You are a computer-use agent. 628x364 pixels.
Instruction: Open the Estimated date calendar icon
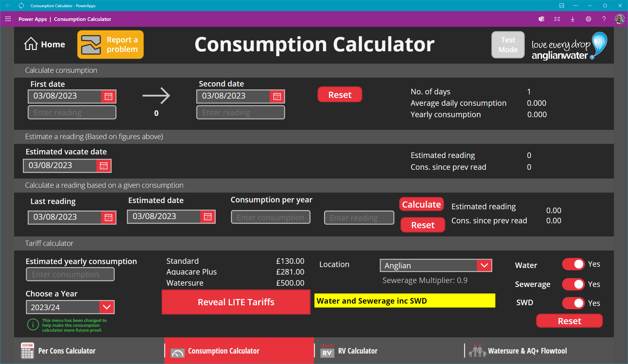208,217
